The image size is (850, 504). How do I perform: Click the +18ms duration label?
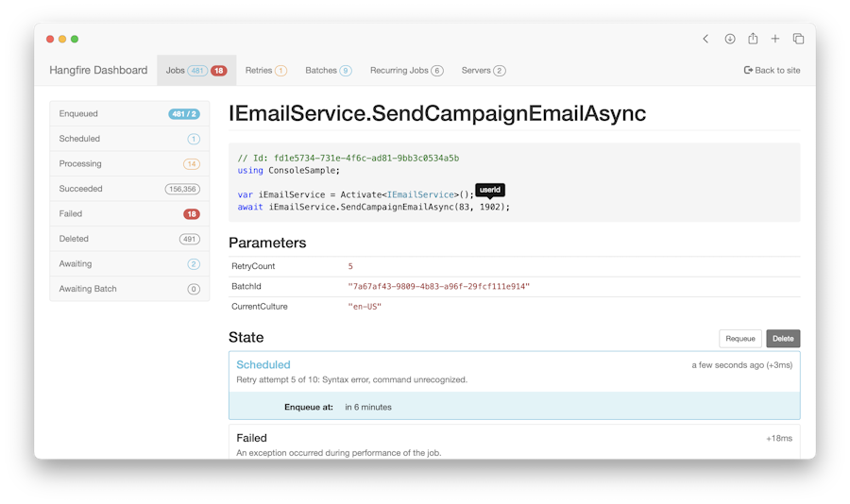pos(779,438)
